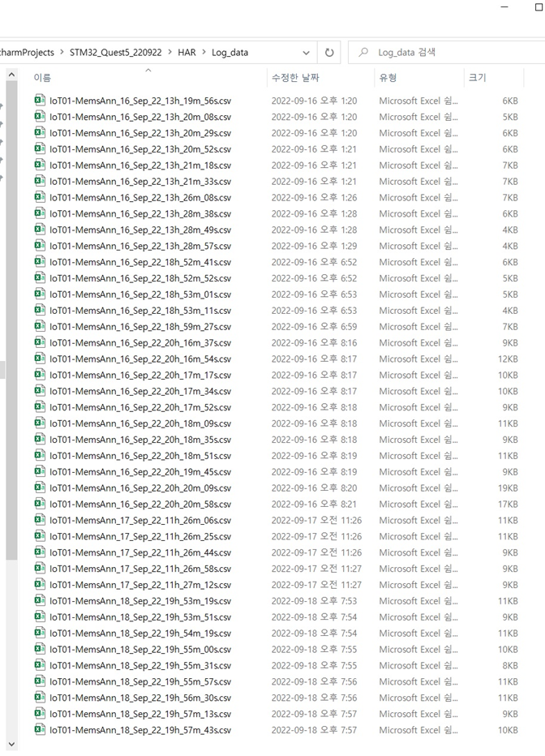The height and width of the screenshot is (756, 545).
Task: Select file name IoT01-MemsAnn_16_Sep_22_20h_20m_09s.csv
Action: pos(140,488)
